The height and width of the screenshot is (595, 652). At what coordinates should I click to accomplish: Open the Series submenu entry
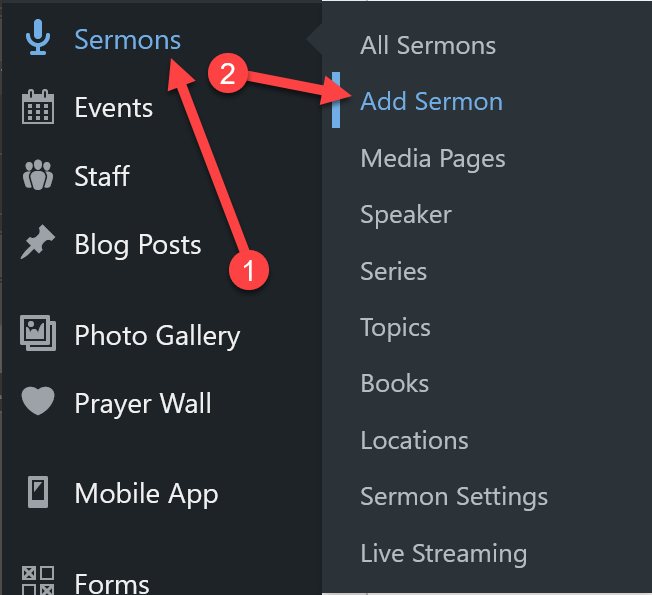pyautogui.click(x=393, y=271)
